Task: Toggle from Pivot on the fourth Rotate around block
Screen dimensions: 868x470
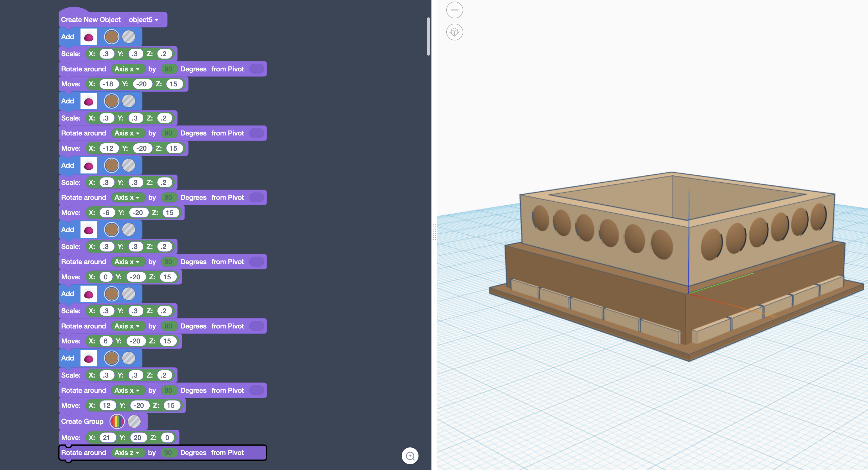Action: pos(257,262)
